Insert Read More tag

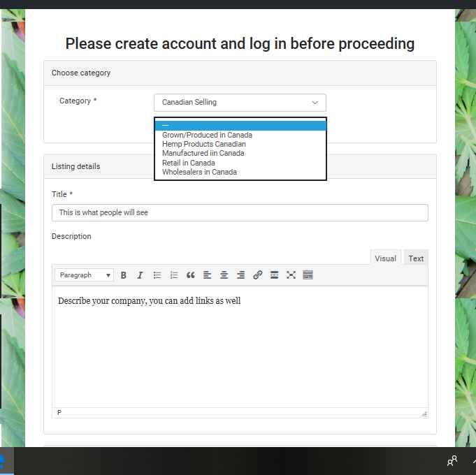[x=275, y=275]
